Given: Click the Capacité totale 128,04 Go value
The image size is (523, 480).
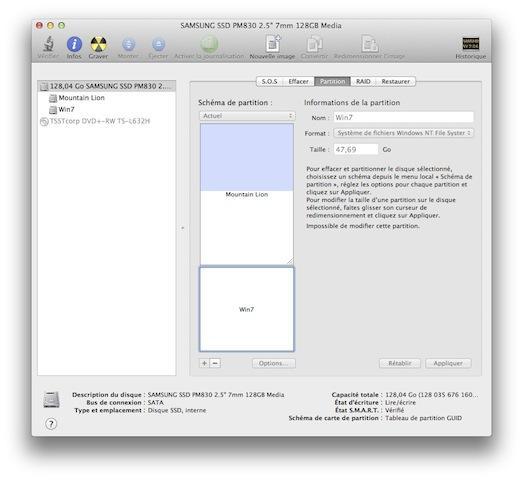Looking at the screenshot, I should tap(431, 395).
